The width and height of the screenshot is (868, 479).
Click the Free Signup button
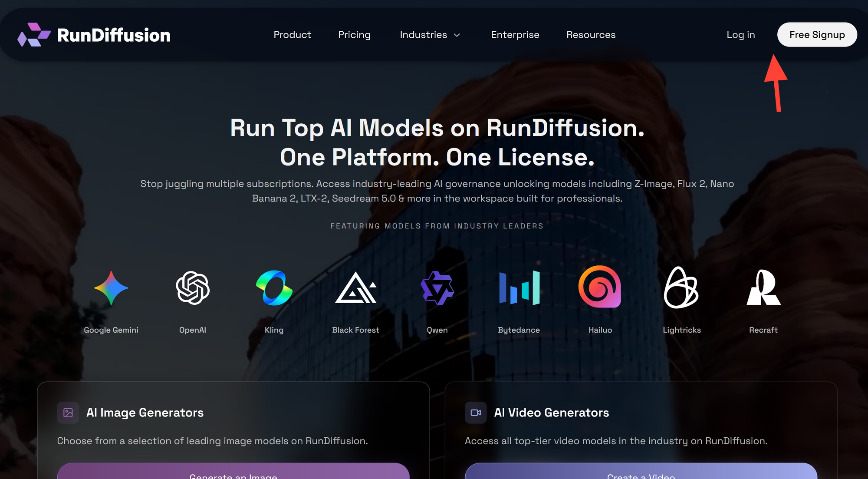pos(817,34)
